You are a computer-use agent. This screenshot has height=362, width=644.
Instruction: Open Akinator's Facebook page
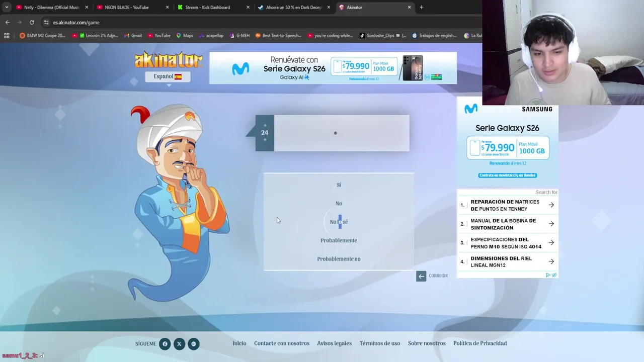(x=165, y=344)
